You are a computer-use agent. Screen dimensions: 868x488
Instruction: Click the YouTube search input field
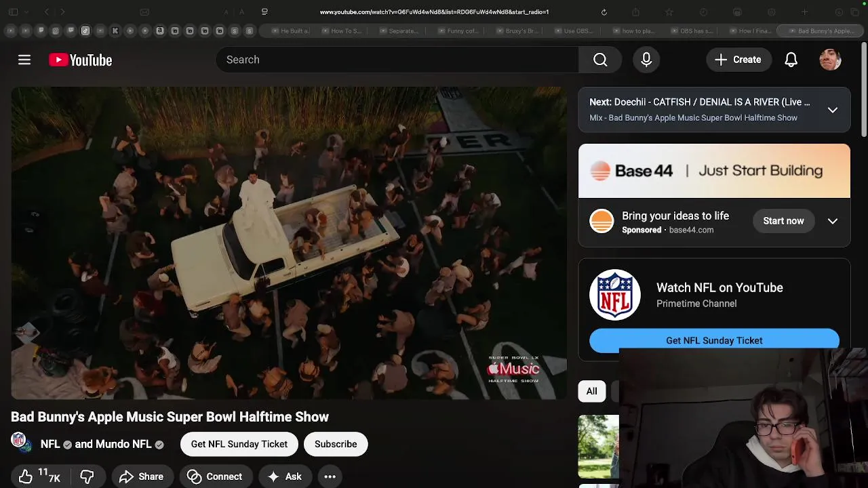tap(397, 60)
